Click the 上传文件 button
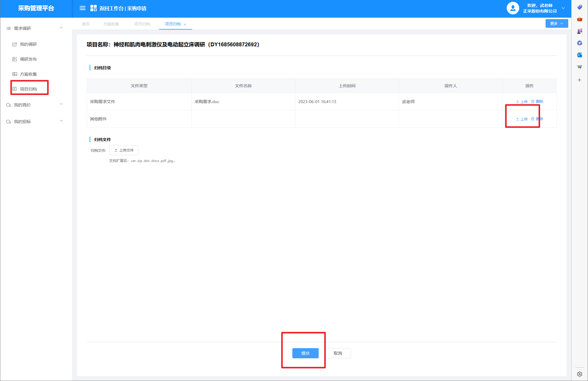 coord(124,150)
